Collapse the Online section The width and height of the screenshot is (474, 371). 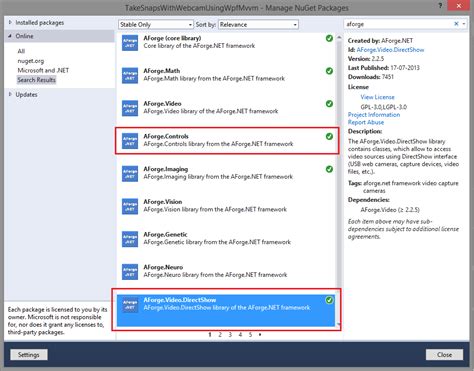[10, 36]
